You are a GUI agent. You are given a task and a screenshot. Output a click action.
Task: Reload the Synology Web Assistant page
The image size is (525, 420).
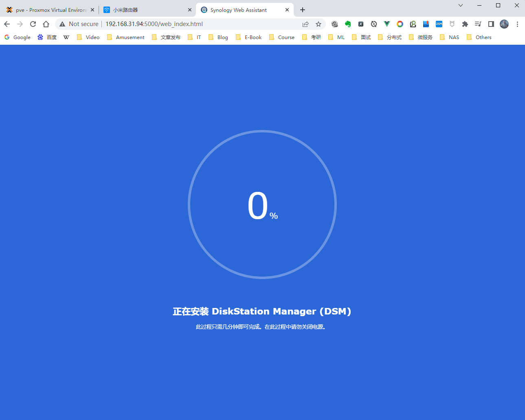coord(33,24)
